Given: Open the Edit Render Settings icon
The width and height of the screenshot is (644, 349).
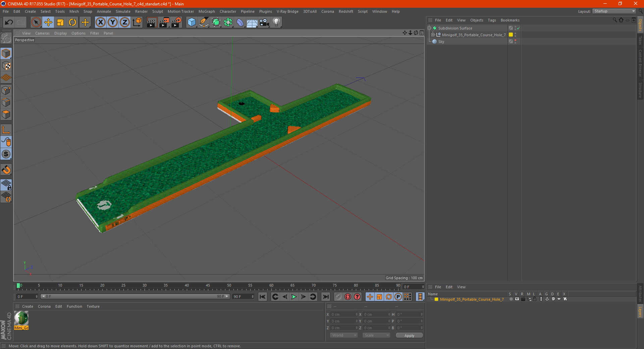Looking at the screenshot, I should [x=176, y=22].
